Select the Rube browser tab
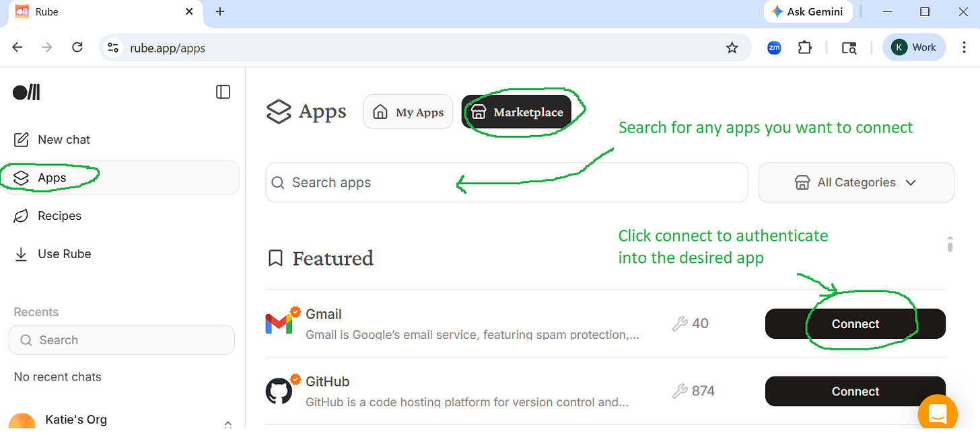The height and width of the screenshot is (433, 980). coord(104,12)
